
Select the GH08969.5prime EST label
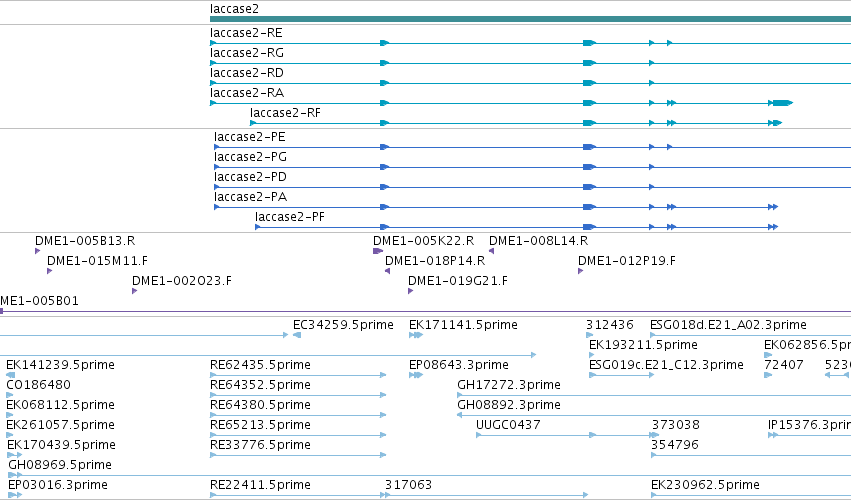click(60, 466)
